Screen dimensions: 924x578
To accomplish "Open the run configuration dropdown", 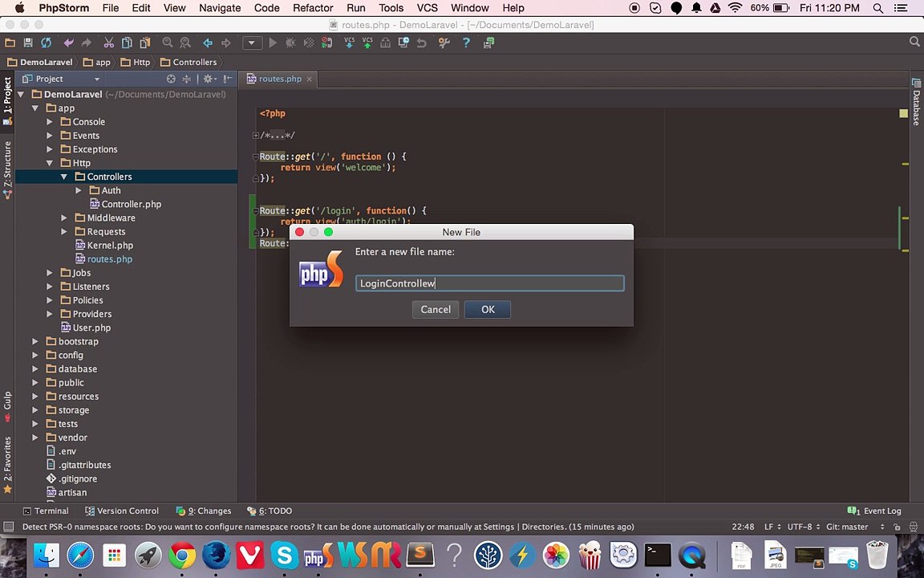I will [252, 43].
